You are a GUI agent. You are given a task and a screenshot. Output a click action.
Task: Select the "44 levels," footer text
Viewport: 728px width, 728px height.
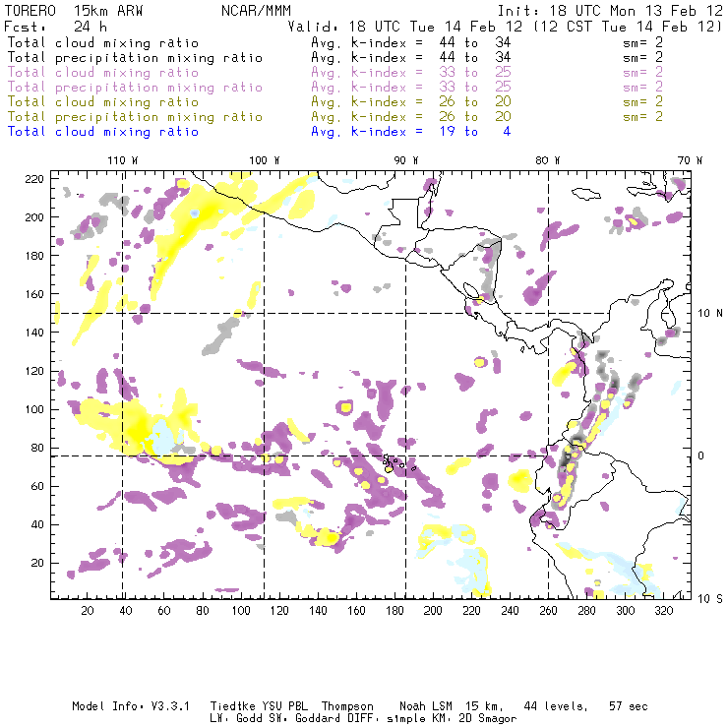coord(556,706)
